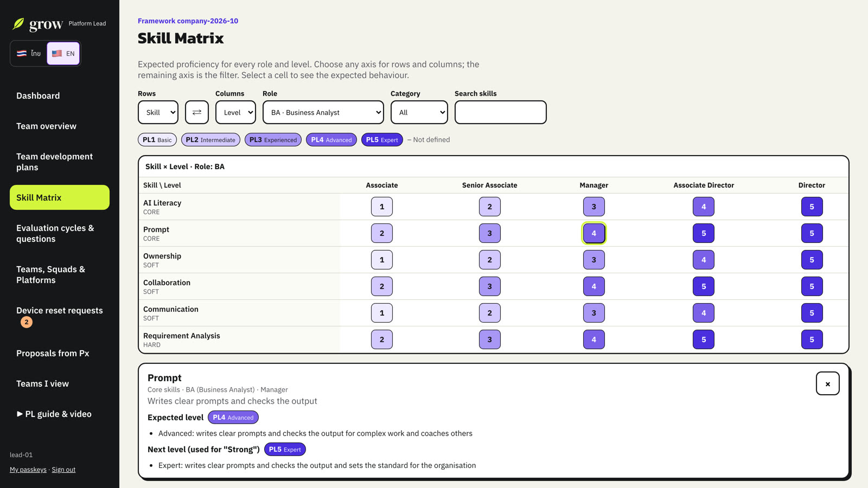This screenshot has width=868, height=488.
Task: Switch language to EN
Action: pos(63,54)
